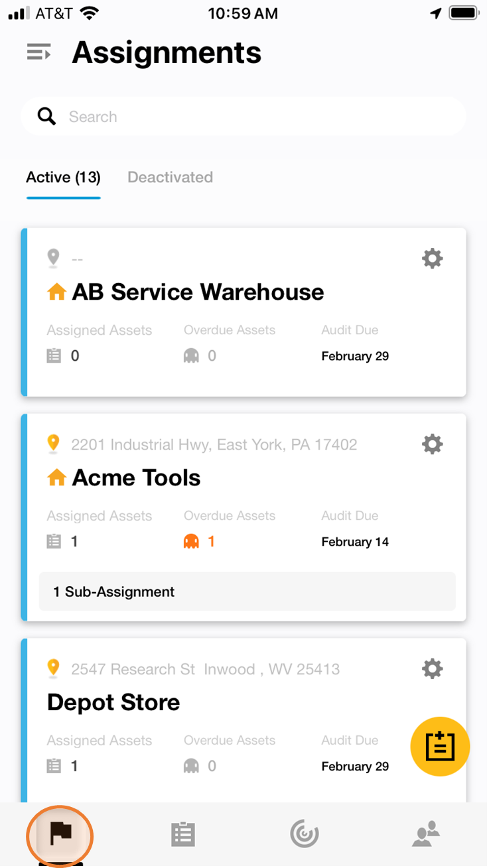Tap the home icon beside AB Service Warehouse

(56, 291)
